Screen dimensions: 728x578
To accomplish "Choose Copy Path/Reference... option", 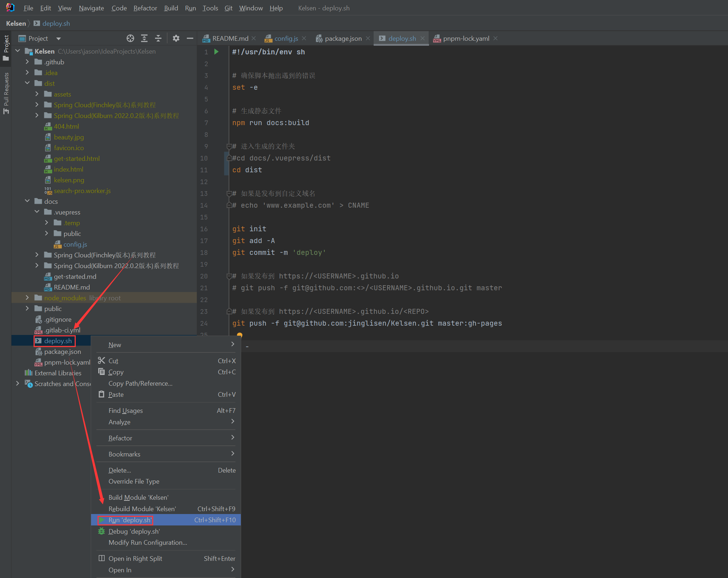I will [166, 383].
